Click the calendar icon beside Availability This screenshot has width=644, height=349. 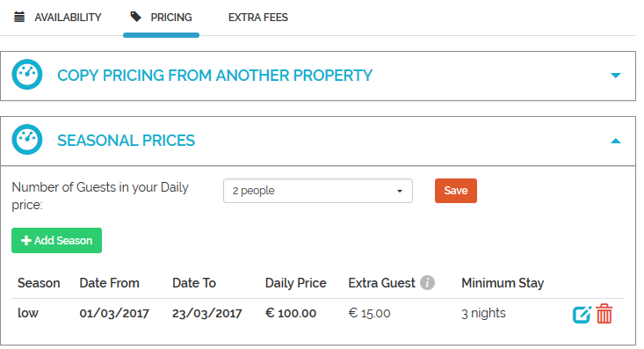[19, 17]
